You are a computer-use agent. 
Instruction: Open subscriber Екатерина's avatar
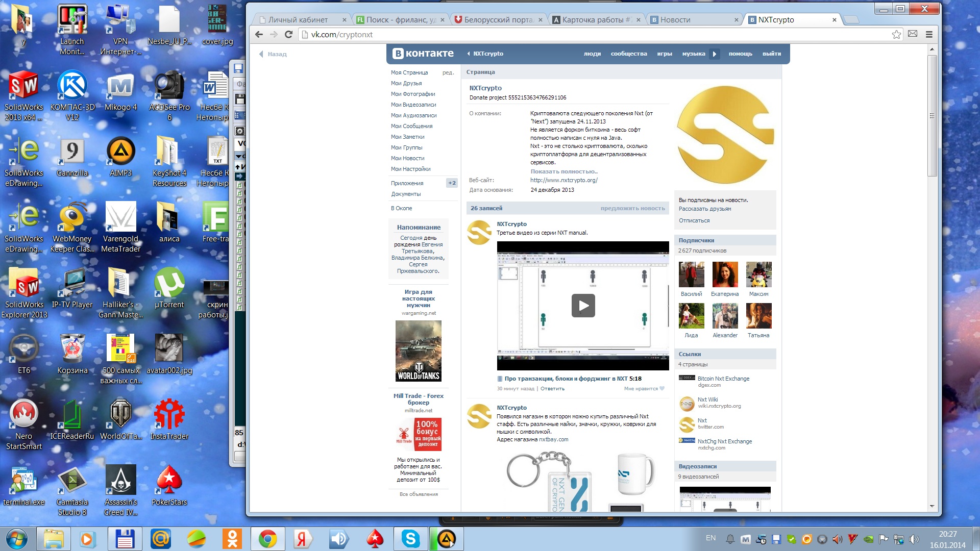(x=725, y=274)
